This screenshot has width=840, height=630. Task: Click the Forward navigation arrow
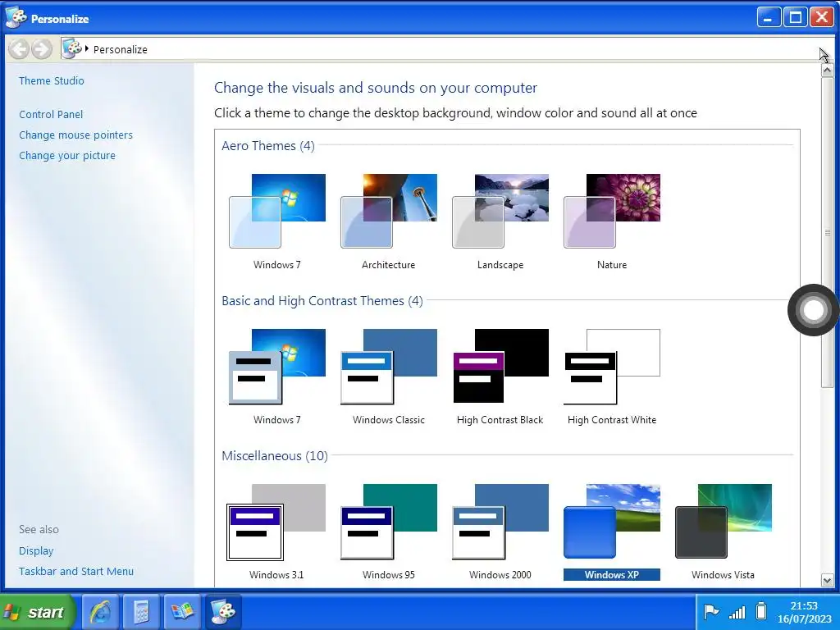41,49
